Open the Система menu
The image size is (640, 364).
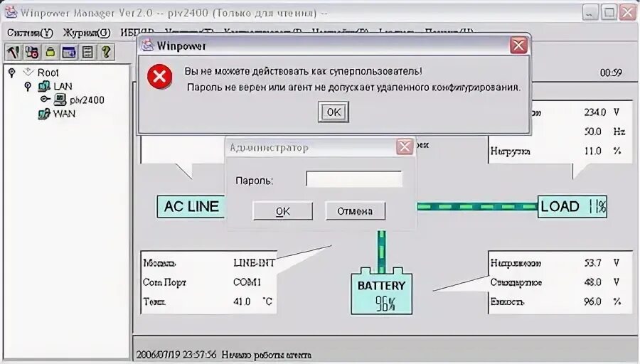pyautogui.click(x=30, y=33)
